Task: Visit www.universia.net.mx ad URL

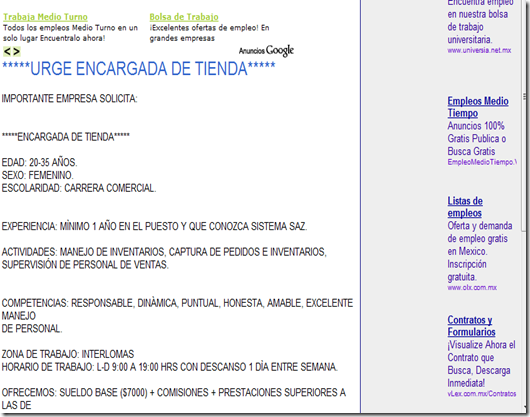Action: (479, 50)
